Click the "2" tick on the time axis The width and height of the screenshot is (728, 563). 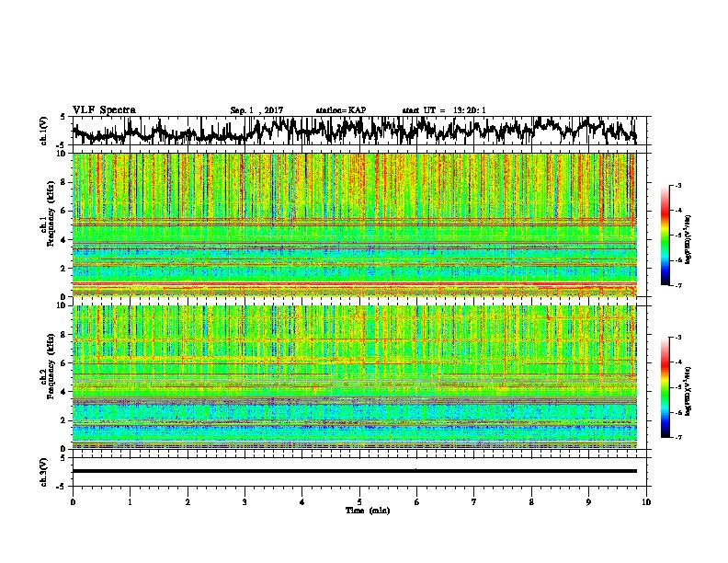(188, 502)
